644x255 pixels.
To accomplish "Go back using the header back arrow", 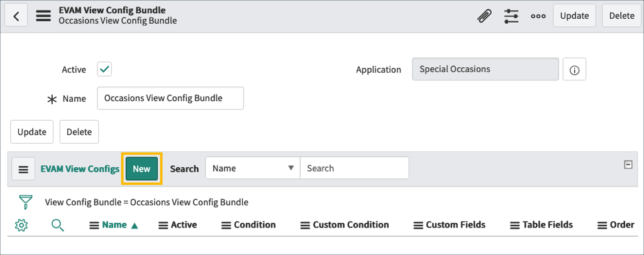I will (x=16, y=16).
